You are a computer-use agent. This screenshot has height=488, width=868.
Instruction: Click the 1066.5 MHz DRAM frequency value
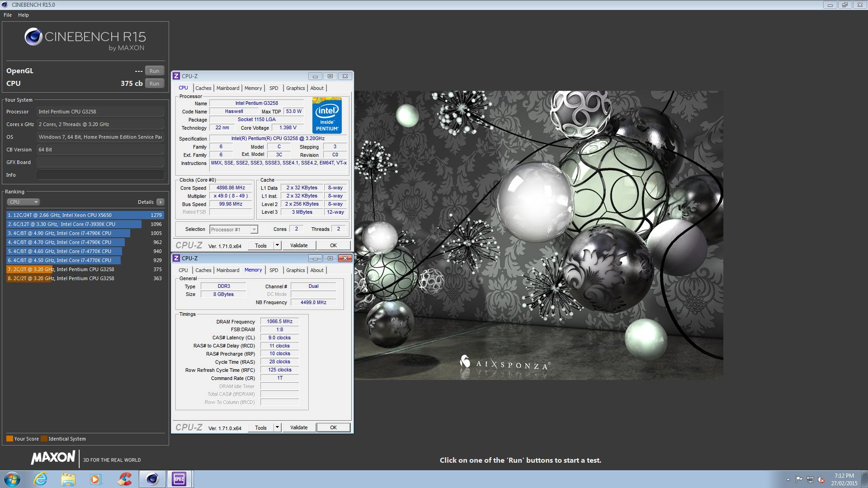pos(279,322)
